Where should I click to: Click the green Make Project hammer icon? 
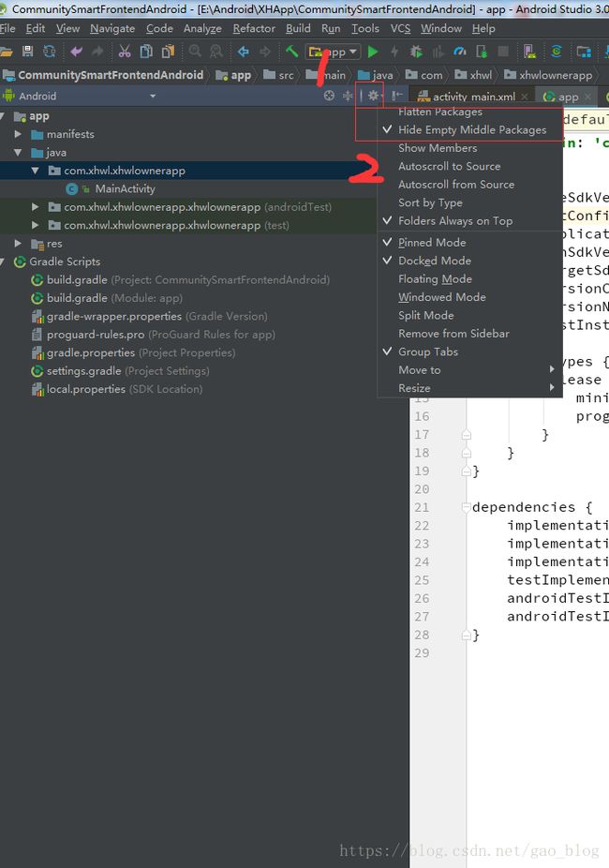tap(292, 52)
